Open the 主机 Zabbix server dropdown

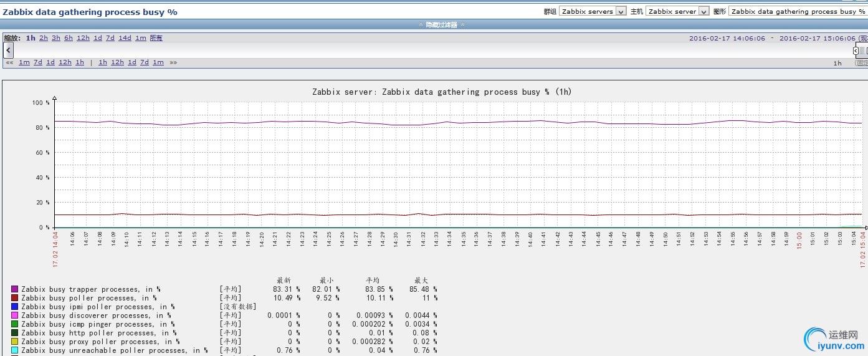(x=677, y=11)
